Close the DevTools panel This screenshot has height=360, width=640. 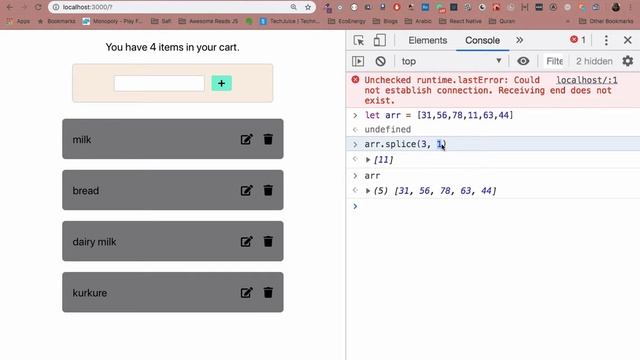click(x=628, y=40)
